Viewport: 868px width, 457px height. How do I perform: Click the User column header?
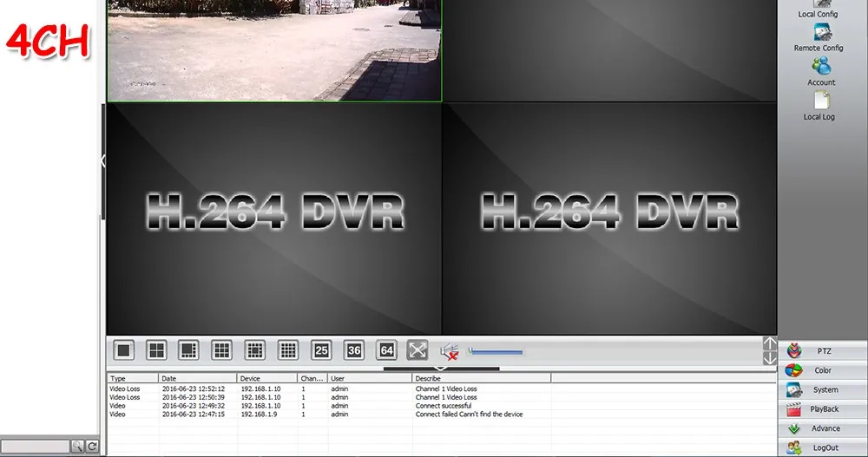pos(370,378)
